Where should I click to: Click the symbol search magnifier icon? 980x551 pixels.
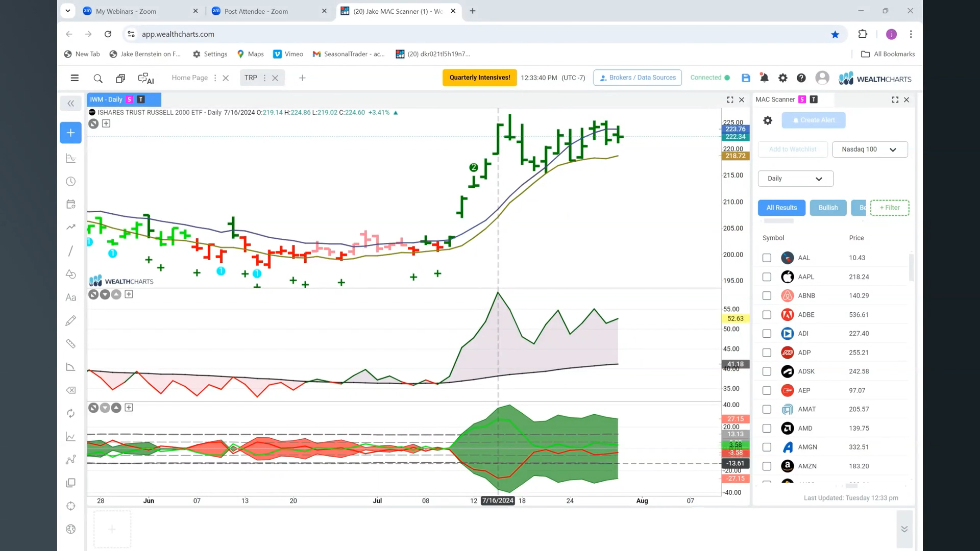98,78
